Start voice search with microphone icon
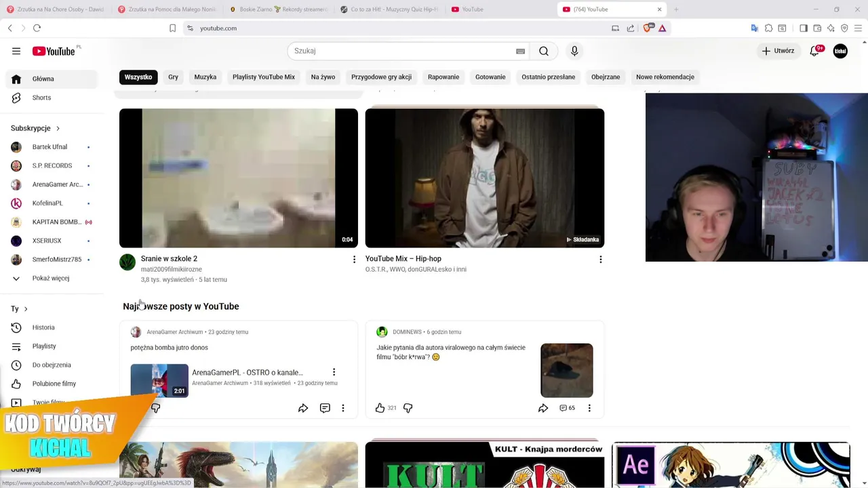Image resolution: width=868 pixels, height=488 pixels. coord(574,51)
